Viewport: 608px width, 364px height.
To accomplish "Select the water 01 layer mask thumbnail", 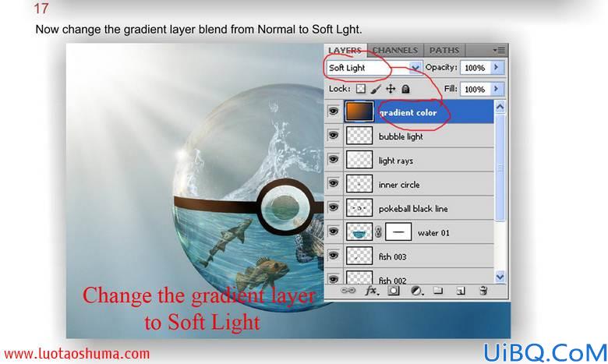I will click(398, 231).
